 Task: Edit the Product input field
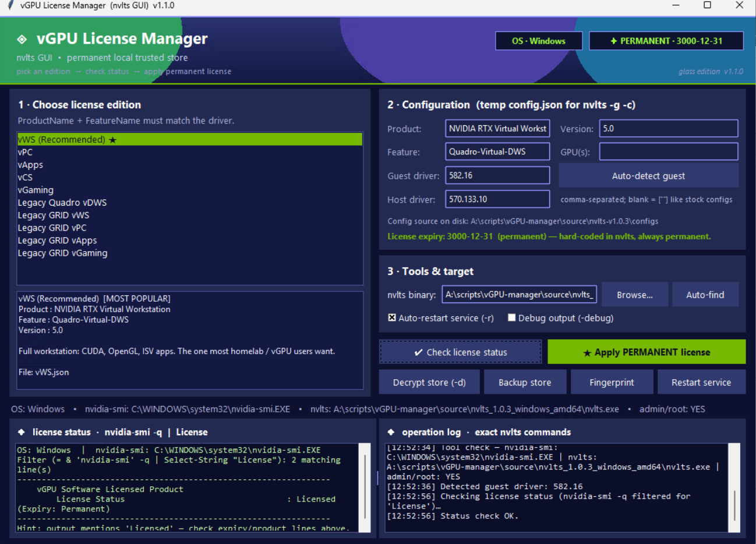tap(497, 128)
